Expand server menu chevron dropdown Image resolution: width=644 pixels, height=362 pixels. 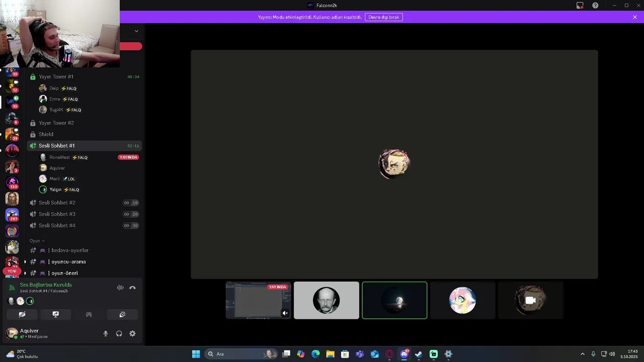tap(136, 31)
